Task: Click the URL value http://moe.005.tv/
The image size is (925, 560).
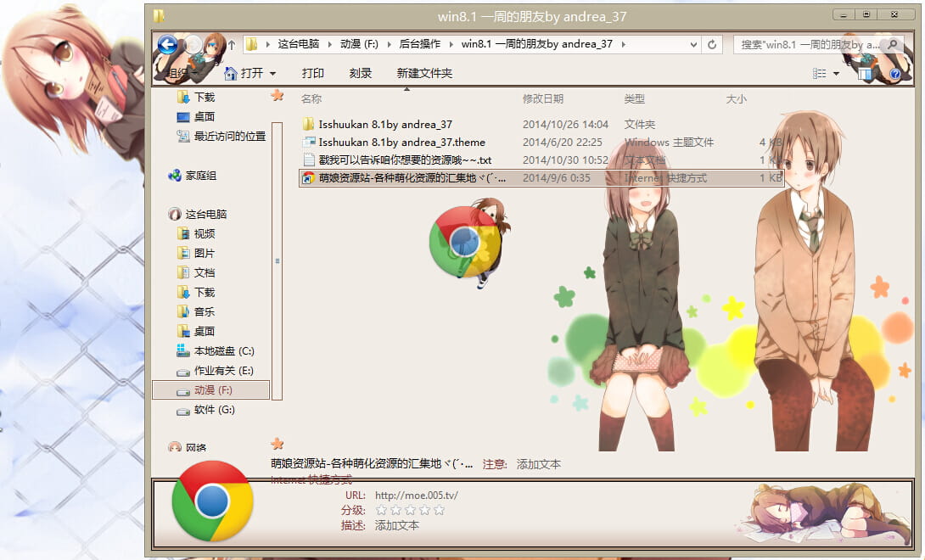Action: point(417,495)
